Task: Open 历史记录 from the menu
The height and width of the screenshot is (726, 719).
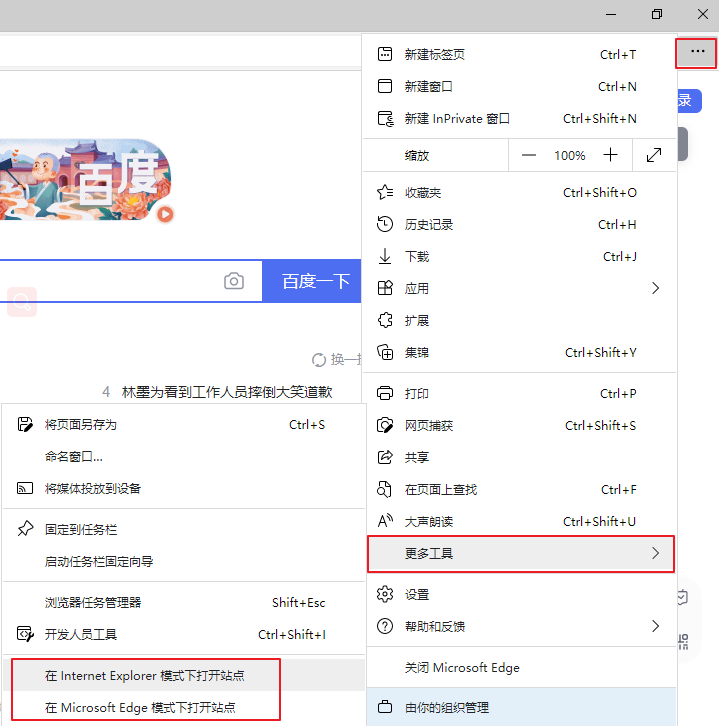Action: click(519, 224)
